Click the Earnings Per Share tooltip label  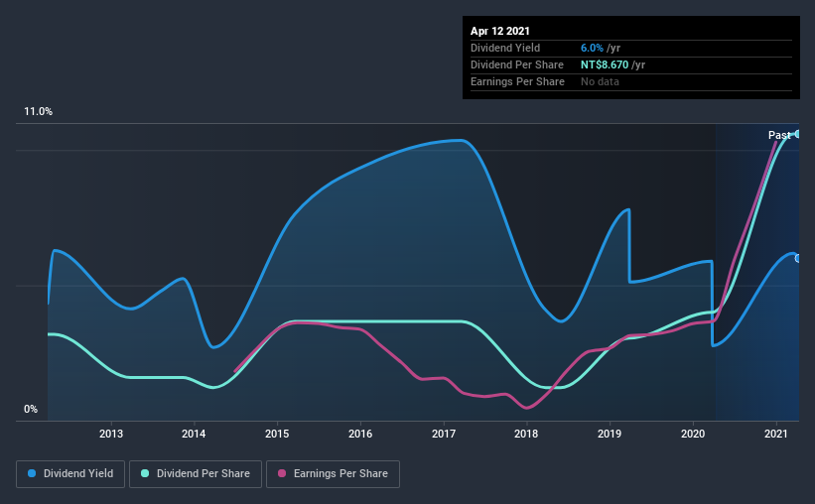point(517,81)
